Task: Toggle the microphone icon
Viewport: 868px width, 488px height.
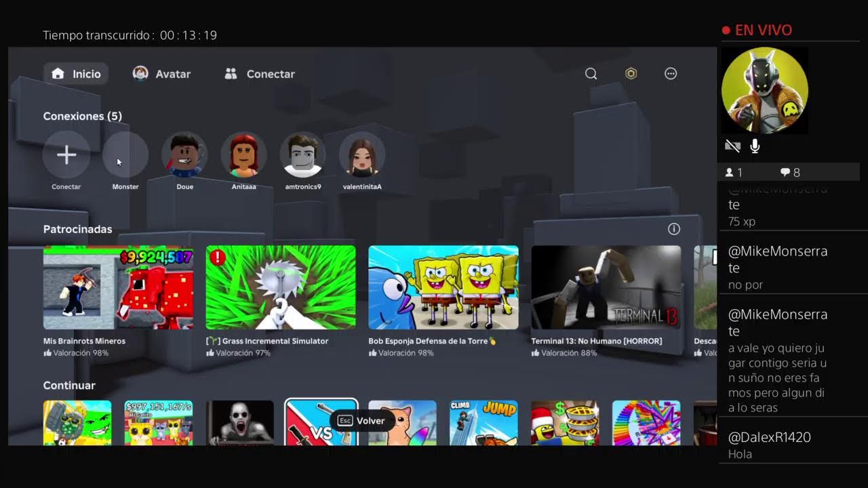Action: coord(755,146)
